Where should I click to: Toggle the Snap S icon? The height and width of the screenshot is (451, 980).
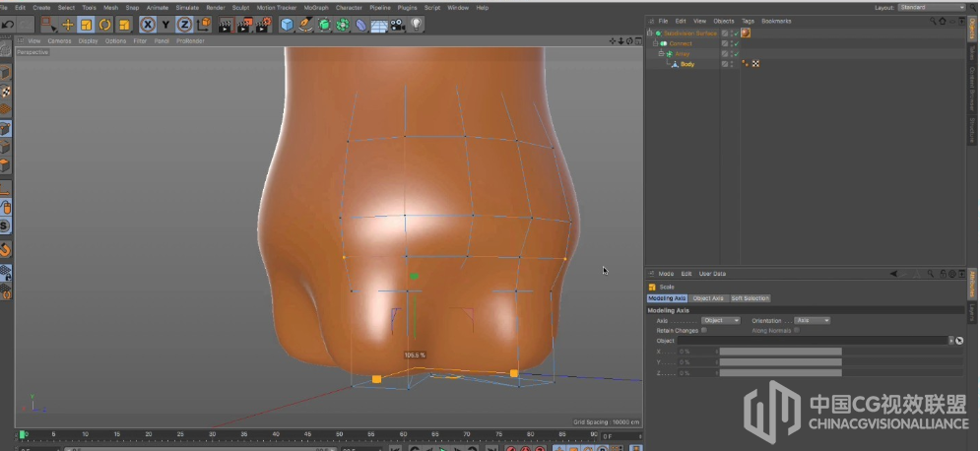coord(5,226)
